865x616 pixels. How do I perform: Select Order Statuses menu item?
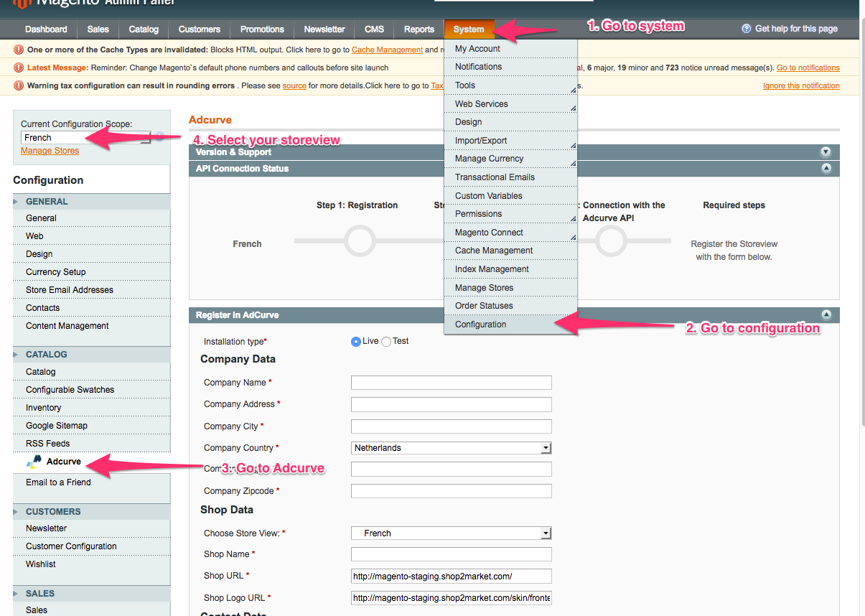point(510,306)
